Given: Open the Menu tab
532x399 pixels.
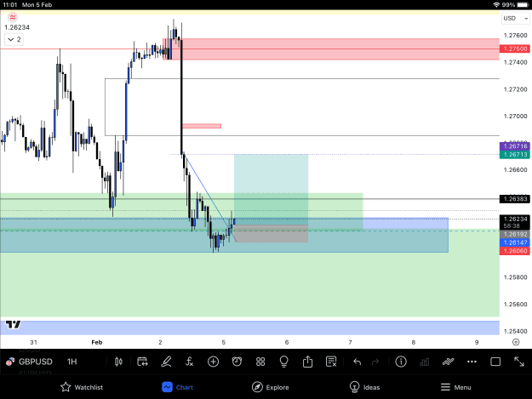Looking at the screenshot, I should (x=455, y=387).
